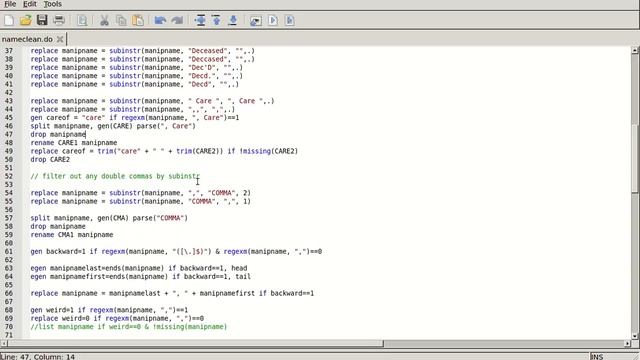Viewport: 640px width, 360px height.
Task: Click the "Dec'D" string on line 39
Action: tap(201, 68)
